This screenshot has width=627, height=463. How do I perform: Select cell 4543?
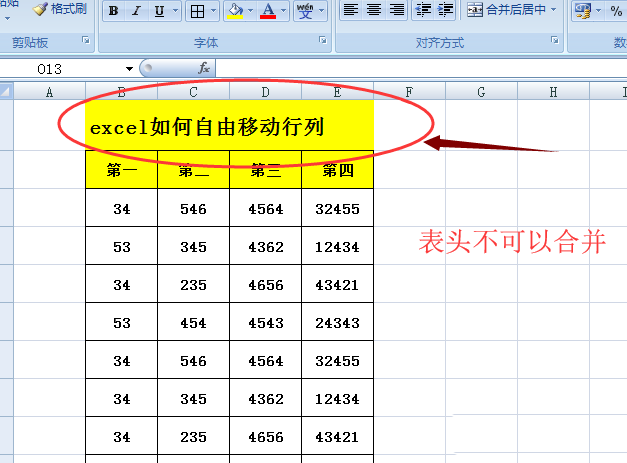pyautogui.click(x=266, y=322)
